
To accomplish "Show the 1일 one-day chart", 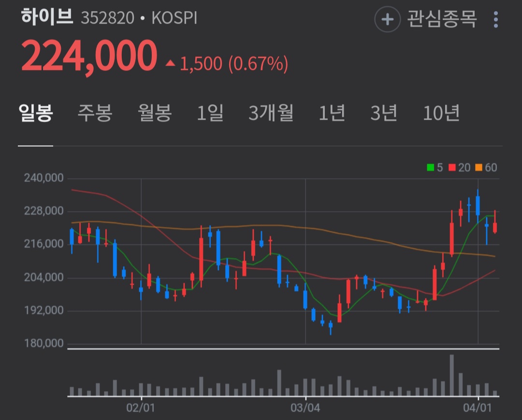I will (x=210, y=113).
